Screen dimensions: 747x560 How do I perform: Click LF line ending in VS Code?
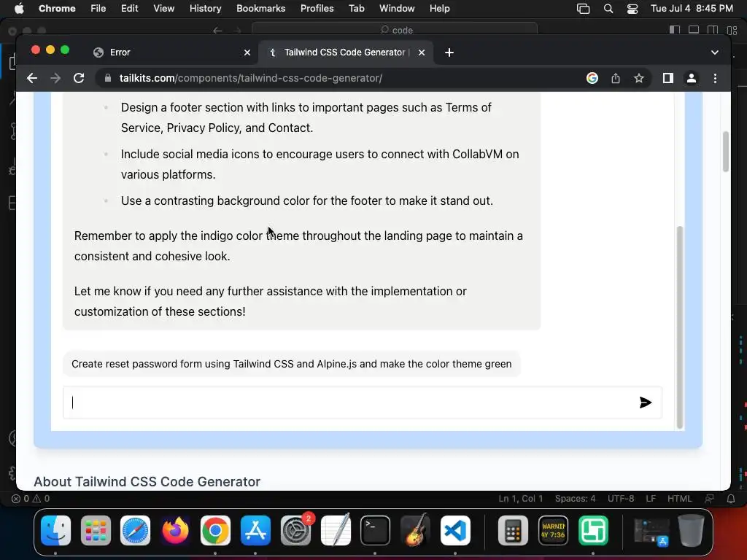point(651,499)
